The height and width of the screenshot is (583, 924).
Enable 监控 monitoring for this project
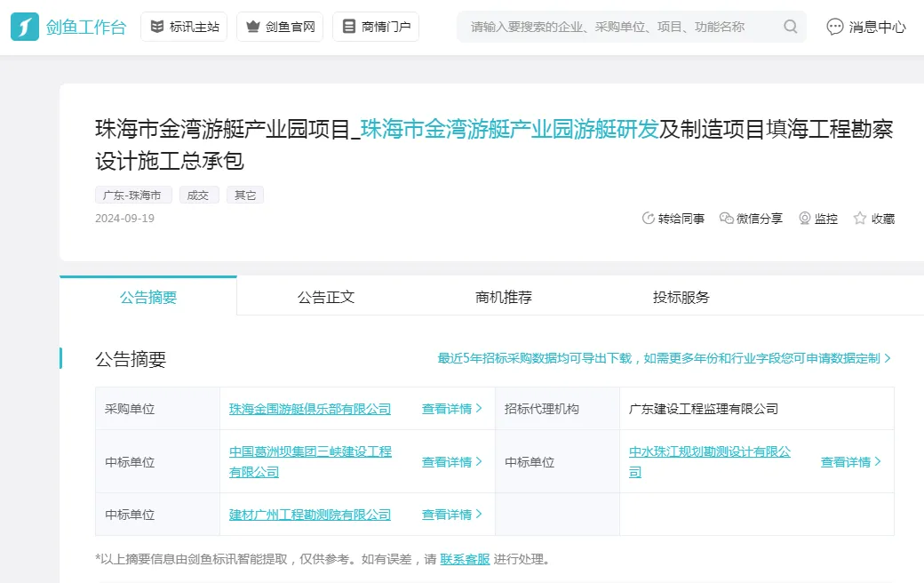(x=802, y=218)
